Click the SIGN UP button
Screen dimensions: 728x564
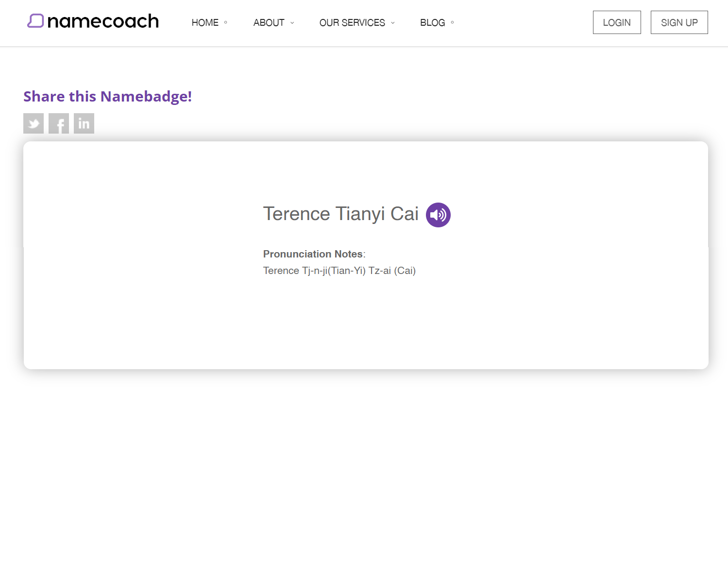(x=678, y=22)
